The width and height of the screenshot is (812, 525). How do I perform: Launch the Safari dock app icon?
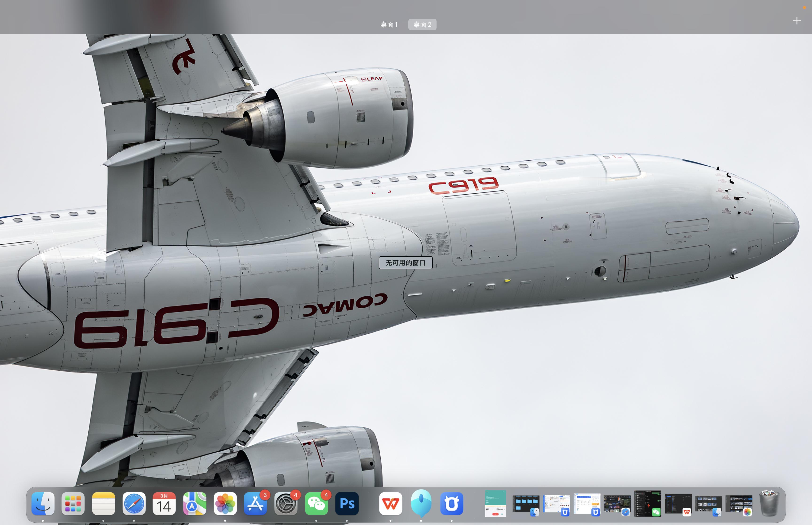134,503
